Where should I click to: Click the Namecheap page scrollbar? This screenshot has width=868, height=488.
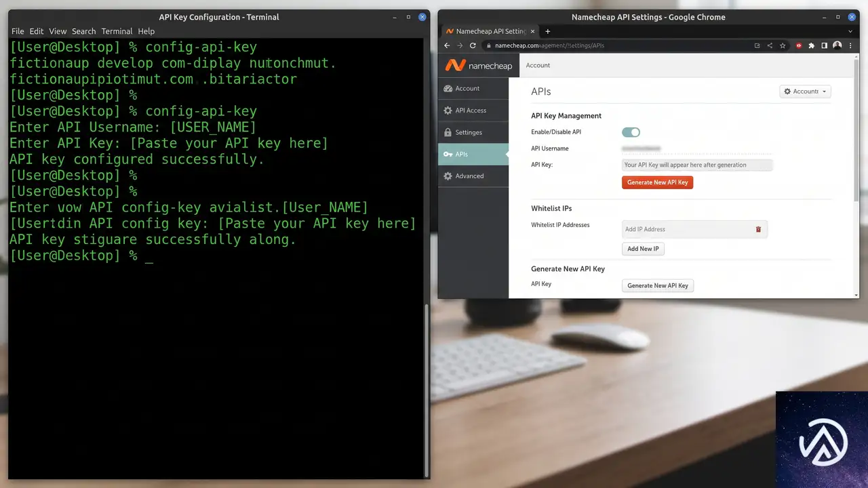point(856,129)
